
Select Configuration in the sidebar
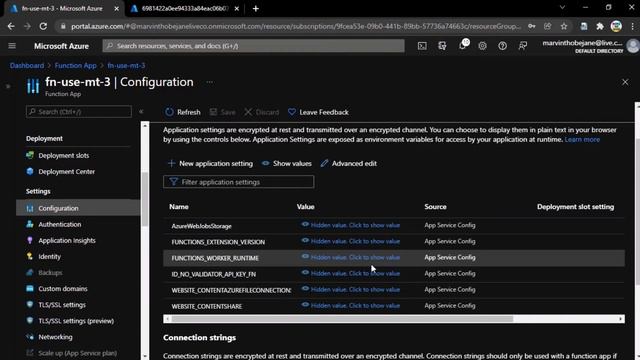pos(78,208)
